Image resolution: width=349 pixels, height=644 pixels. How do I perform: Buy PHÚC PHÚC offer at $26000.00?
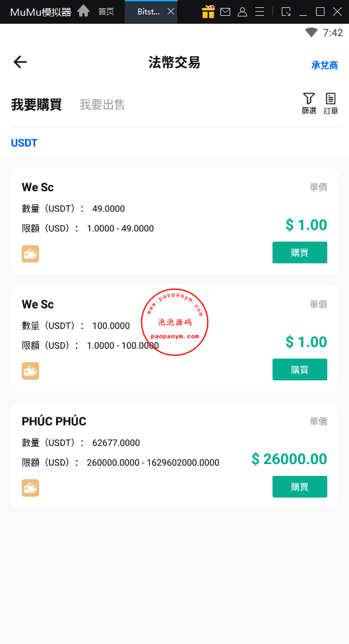pos(300,486)
